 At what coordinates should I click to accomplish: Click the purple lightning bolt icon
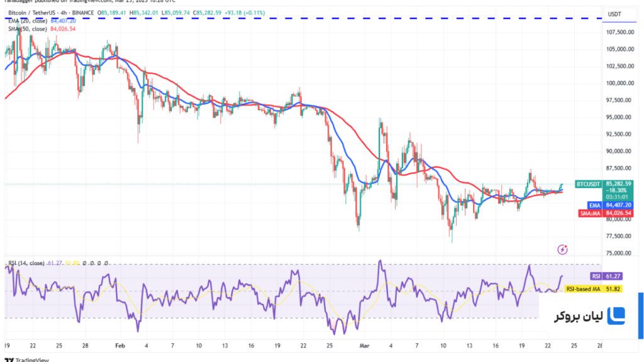[562, 249]
